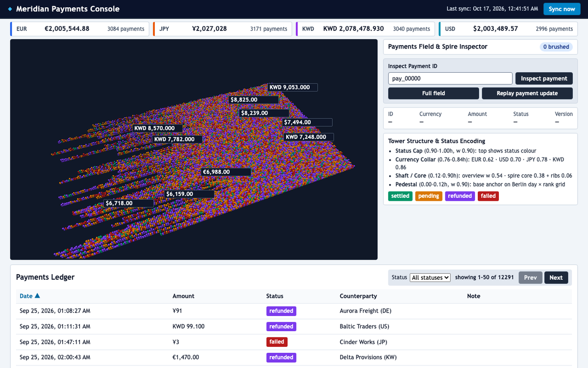Show the Full field view

(x=433, y=93)
